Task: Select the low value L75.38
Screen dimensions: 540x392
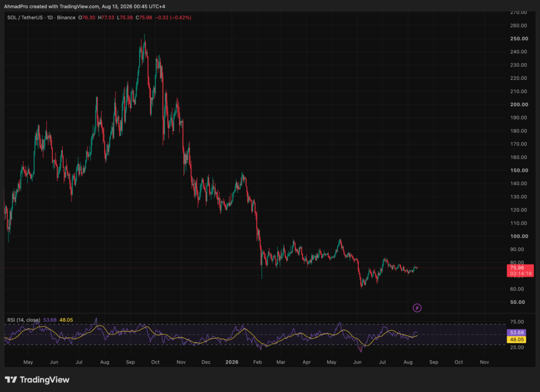Action: coord(124,17)
